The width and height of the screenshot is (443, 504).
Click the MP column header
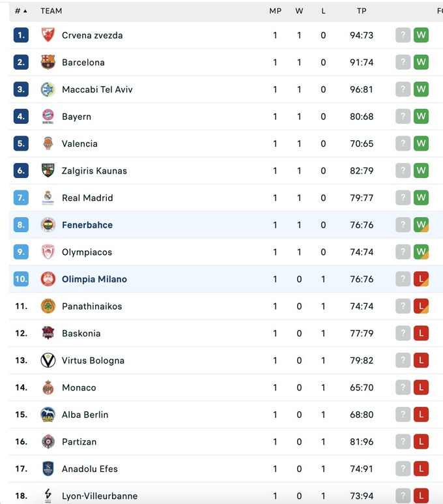point(275,11)
